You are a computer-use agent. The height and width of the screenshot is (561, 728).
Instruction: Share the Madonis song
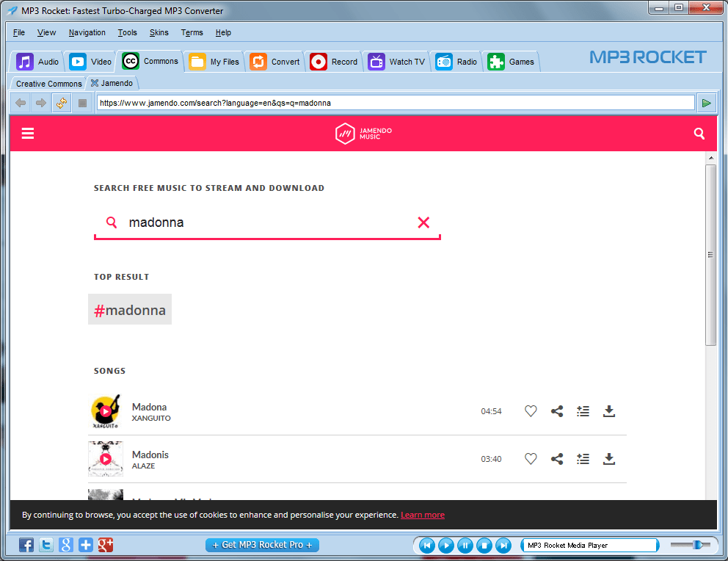coord(557,459)
